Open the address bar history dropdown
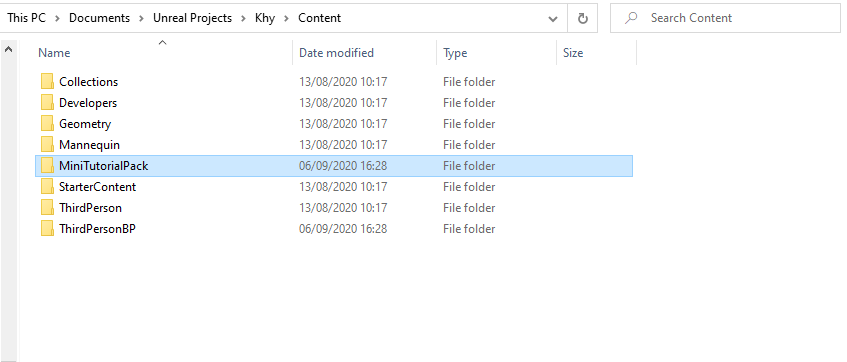Image resolution: width=847 pixels, height=362 pixels. click(x=553, y=18)
